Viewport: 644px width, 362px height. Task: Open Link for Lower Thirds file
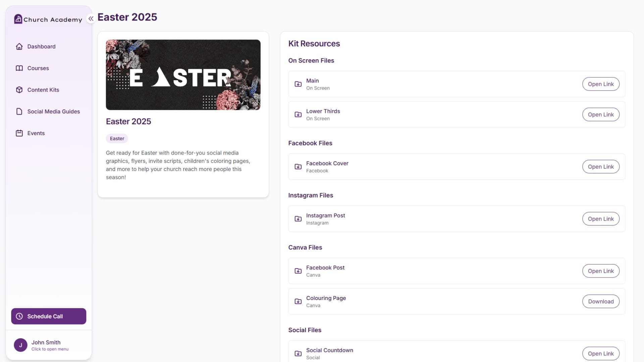pos(601,115)
